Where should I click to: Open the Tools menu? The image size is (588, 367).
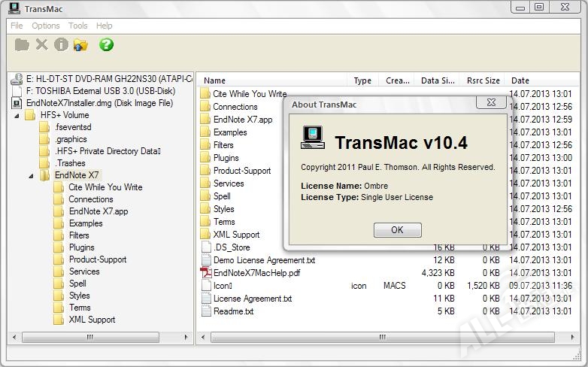click(x=78, y=26)
